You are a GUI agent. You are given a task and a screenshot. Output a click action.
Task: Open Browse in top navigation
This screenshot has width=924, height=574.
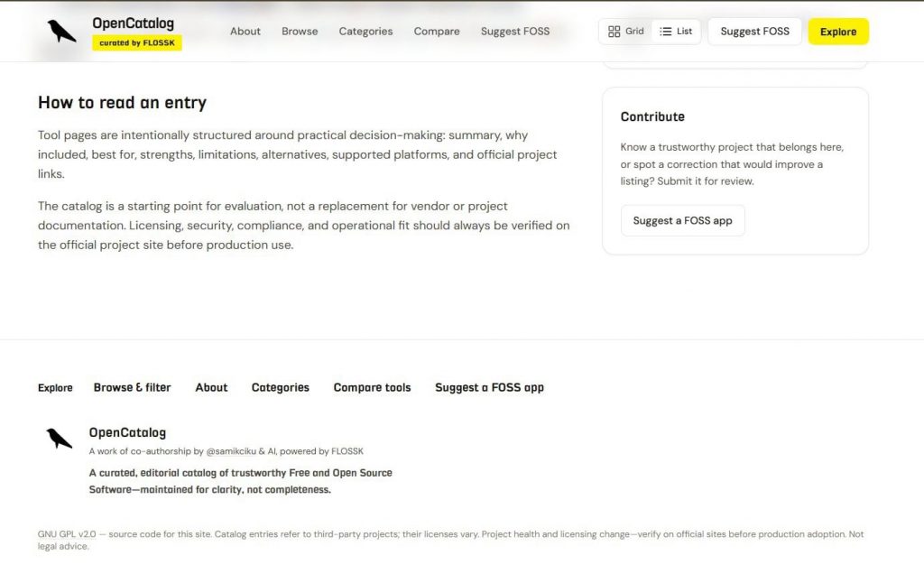tap(300, 32)
